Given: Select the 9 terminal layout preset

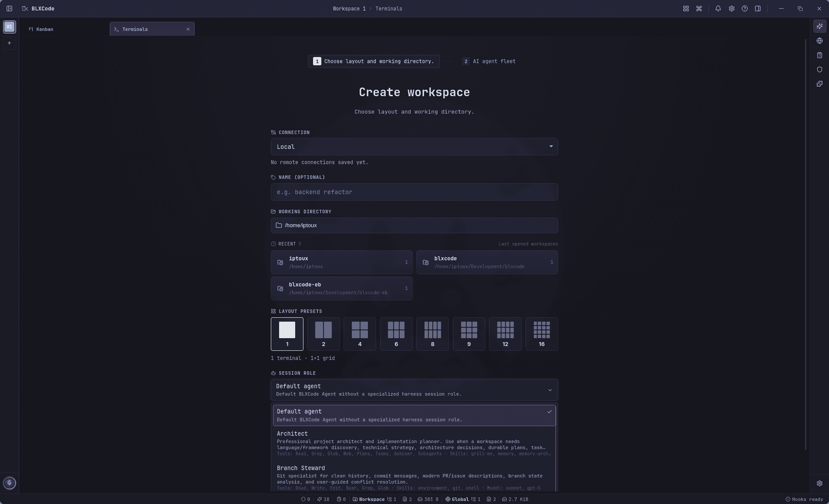Looking at the screenshot, I should tap(469, 334).
